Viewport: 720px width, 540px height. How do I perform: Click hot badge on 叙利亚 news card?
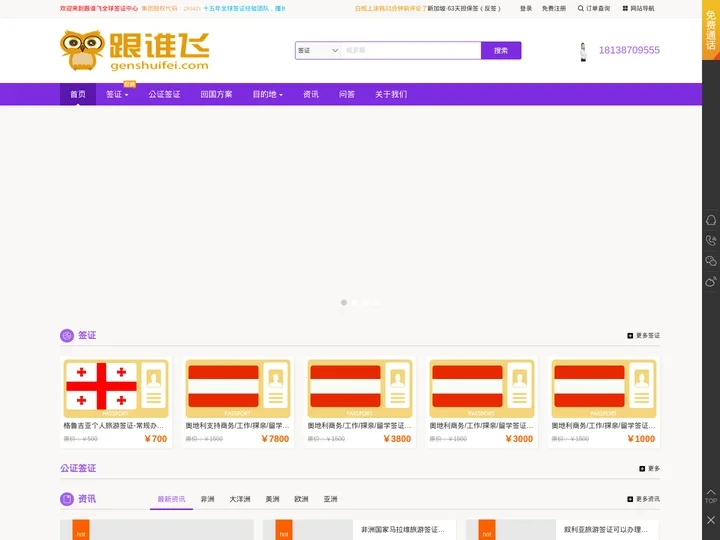[487, 530]
